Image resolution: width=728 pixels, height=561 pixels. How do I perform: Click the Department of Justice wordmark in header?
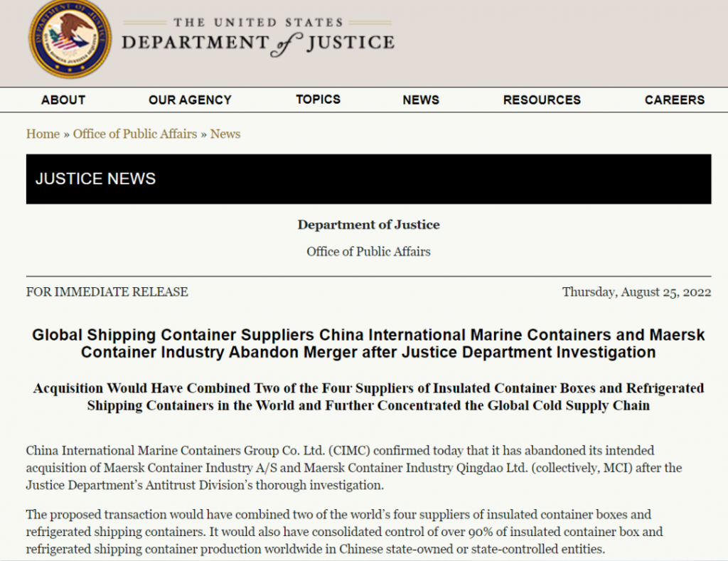(258, 37)
